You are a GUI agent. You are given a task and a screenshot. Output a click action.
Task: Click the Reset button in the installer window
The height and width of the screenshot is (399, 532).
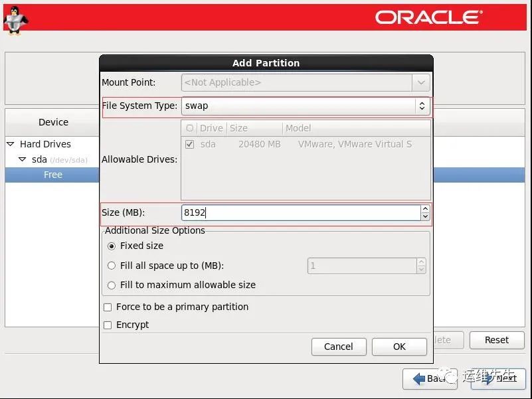click(497, 340)
